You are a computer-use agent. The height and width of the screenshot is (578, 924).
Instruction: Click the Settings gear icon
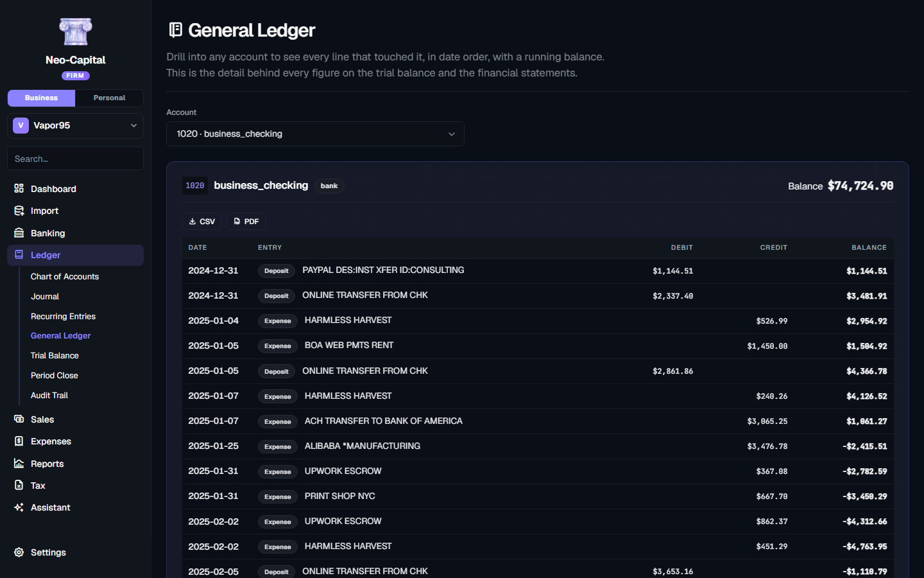[19, 552]
